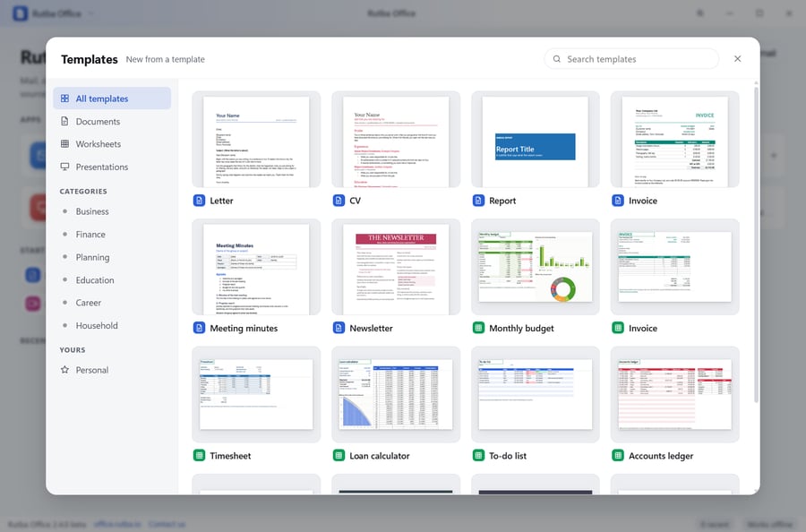Click the Letter label
Screen dimensions: 806x532
[x=221, y=201]
